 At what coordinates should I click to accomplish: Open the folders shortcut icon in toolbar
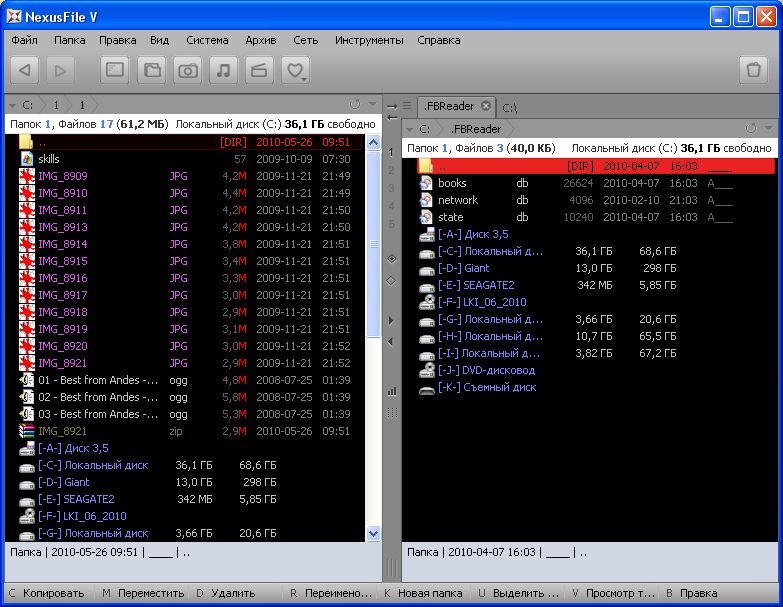(151, 70)
